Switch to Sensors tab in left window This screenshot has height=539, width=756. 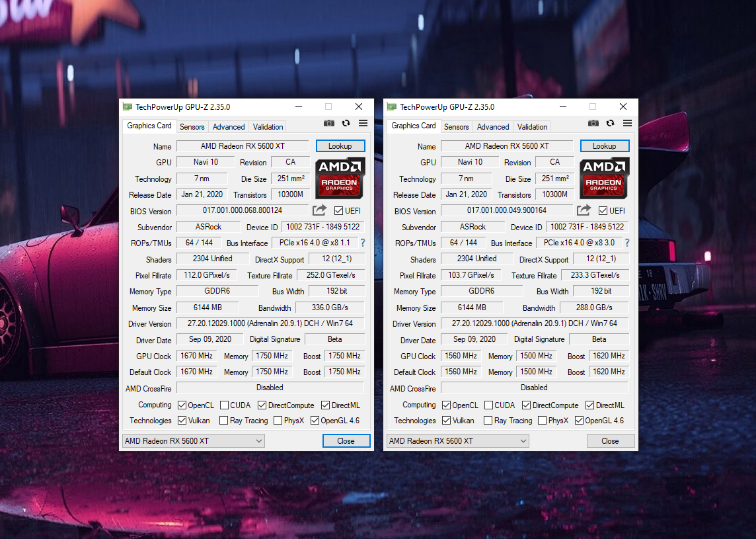(x=192, y=127)
